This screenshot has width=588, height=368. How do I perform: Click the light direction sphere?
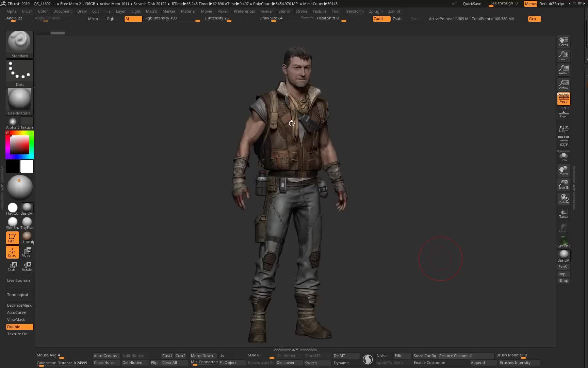click(20, 187)
